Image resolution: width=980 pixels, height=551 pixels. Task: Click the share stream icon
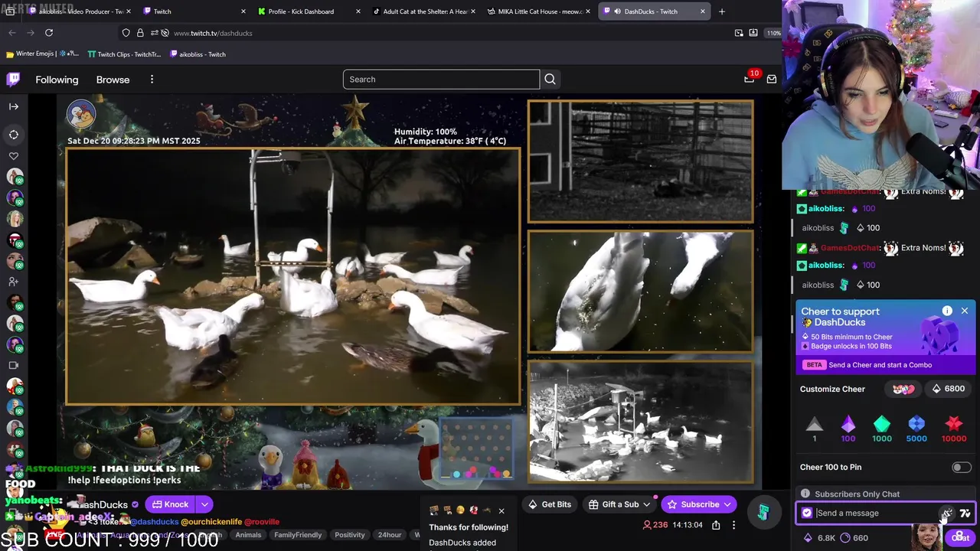pos(716,525)
